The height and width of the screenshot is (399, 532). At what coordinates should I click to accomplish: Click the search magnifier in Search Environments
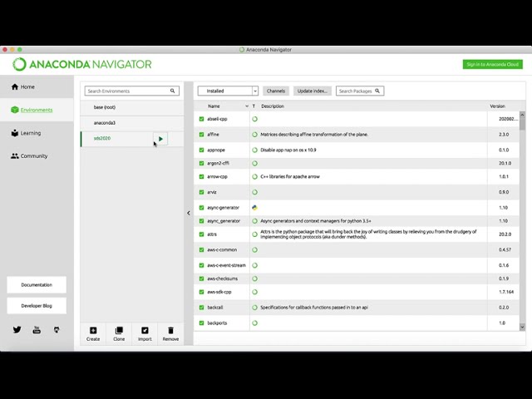tap(172, 91)
